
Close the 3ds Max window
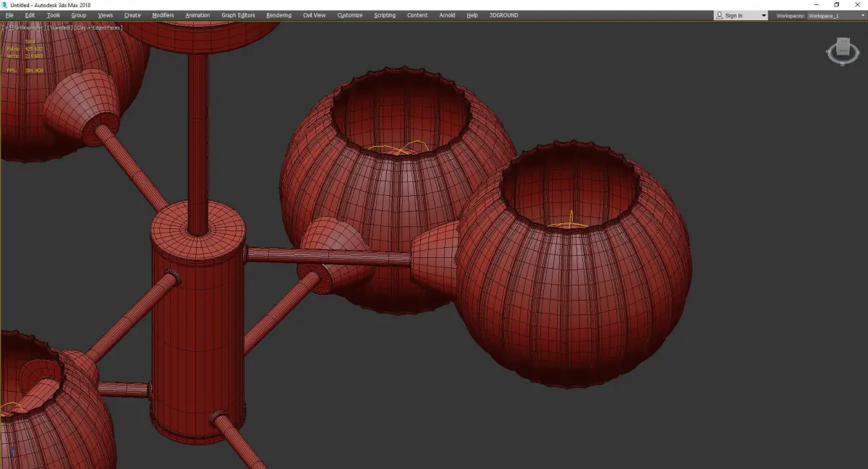click(856, 4)
